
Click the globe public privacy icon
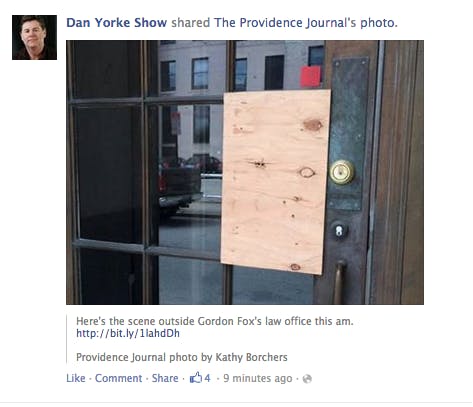coord(307,379)
